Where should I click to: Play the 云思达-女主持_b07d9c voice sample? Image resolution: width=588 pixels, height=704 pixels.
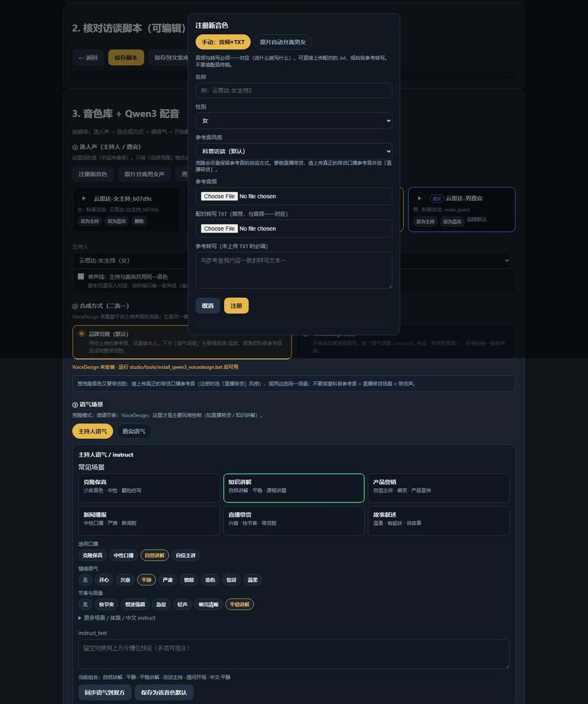click(x=83, y=198)
